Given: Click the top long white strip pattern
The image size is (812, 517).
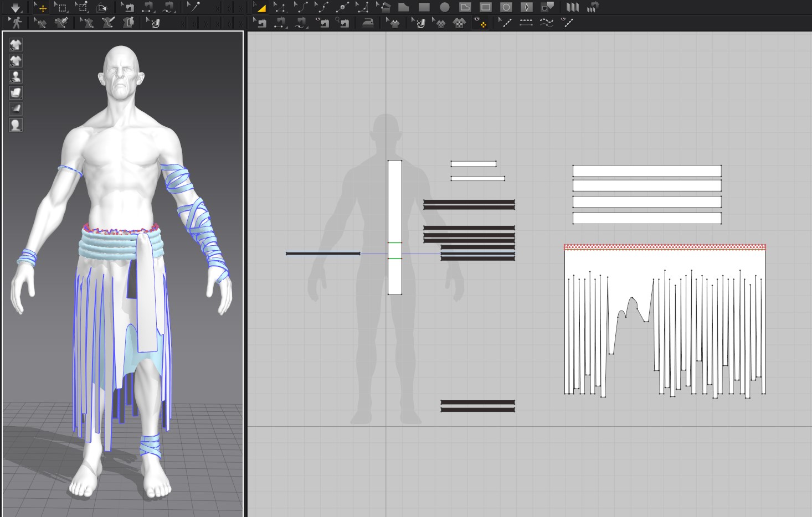Looking at the screenshot, I should (x=646, y=171).
